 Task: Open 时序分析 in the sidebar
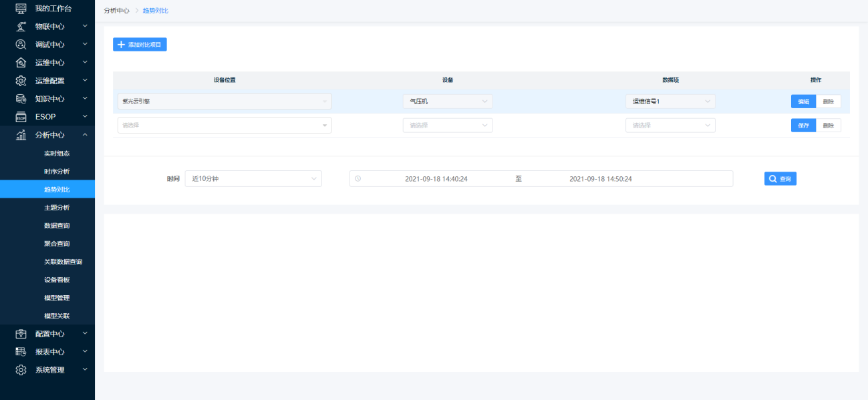(57, 172)
